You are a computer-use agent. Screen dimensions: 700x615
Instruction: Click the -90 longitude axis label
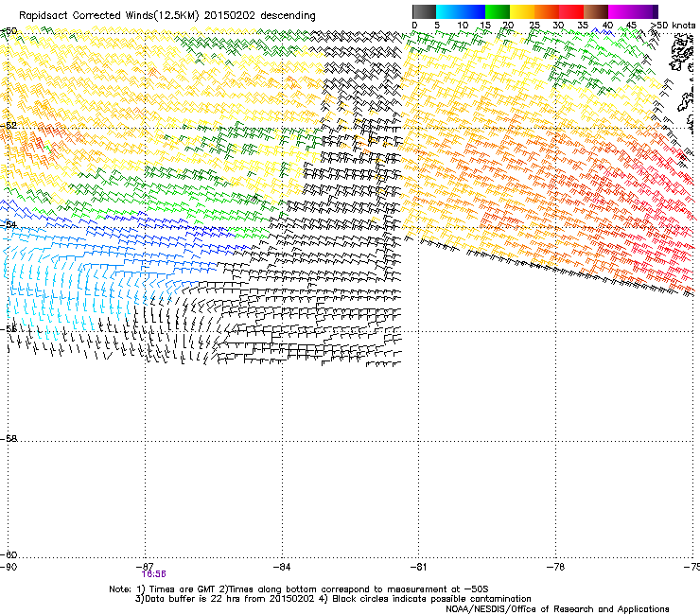click(x=9, y=567)
